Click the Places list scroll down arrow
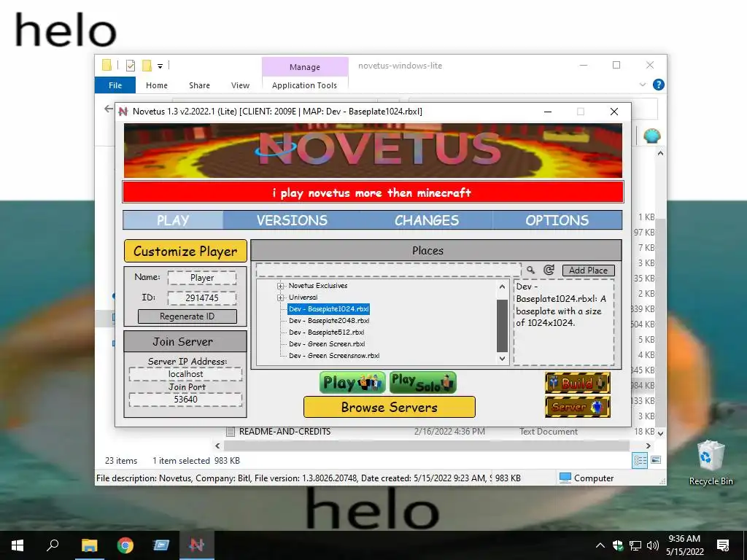 pos(502,359)
